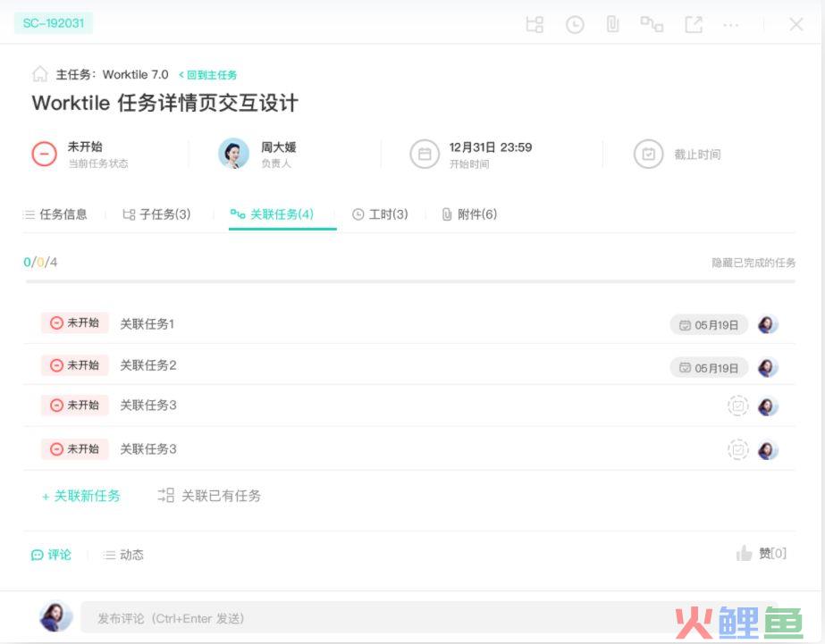Switch to the 工时(3) tab
Screen dimensions: 825x644
coord(380,214)
